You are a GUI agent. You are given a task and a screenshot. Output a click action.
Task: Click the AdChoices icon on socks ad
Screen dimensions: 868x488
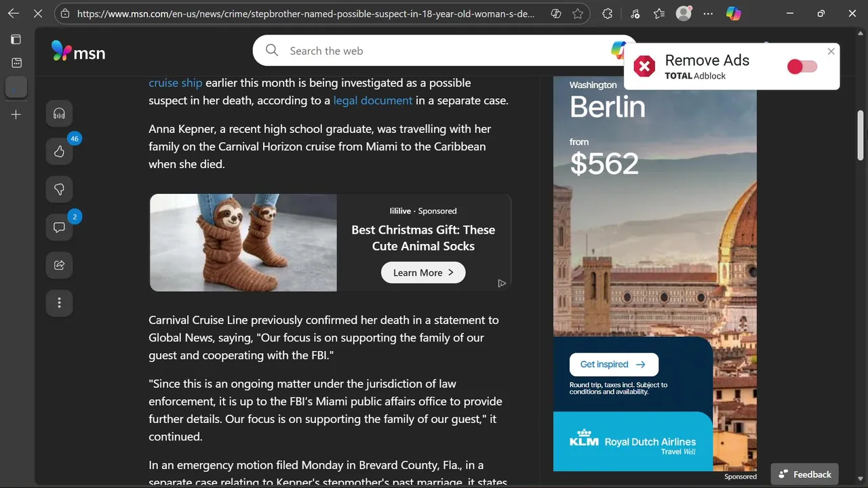click(502, 283)
